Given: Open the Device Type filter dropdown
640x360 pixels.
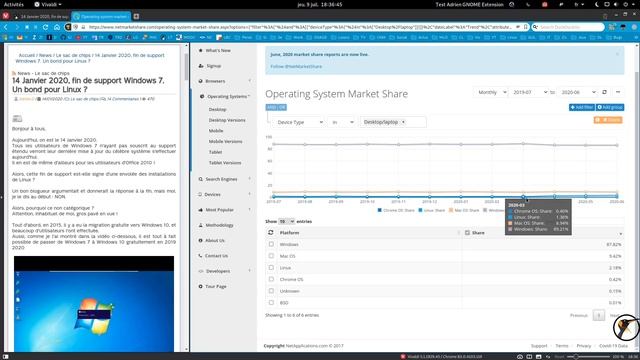Looking at the screenshot, I should [300, 122].
